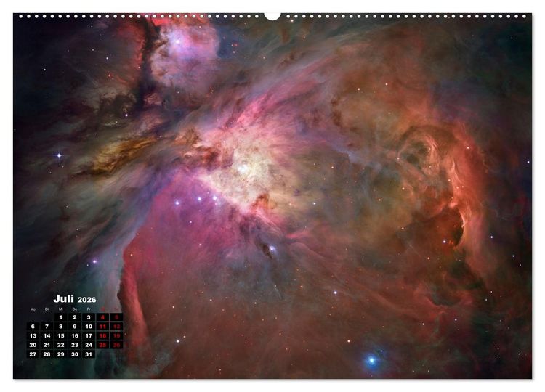Select date 27 in the last row

(x=33, y=354)
